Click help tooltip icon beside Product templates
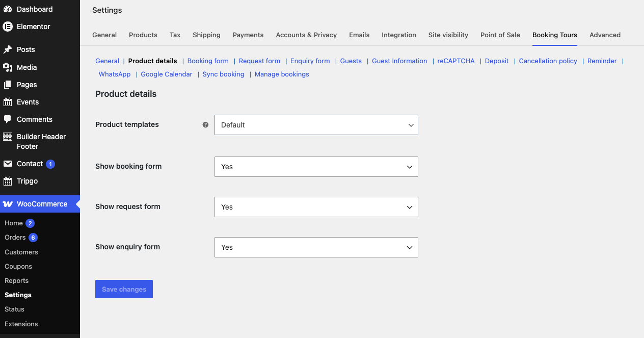Image resolution: width=644 pixels, height=338 pixels. 205,124
